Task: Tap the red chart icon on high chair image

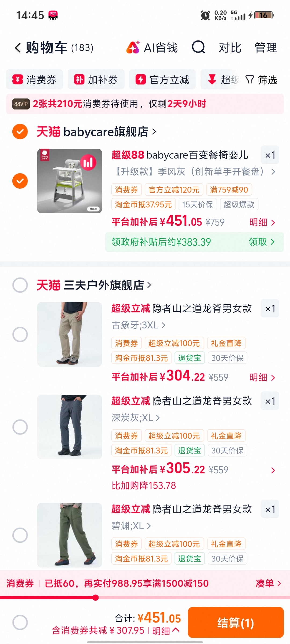Action: click(88, 162)
